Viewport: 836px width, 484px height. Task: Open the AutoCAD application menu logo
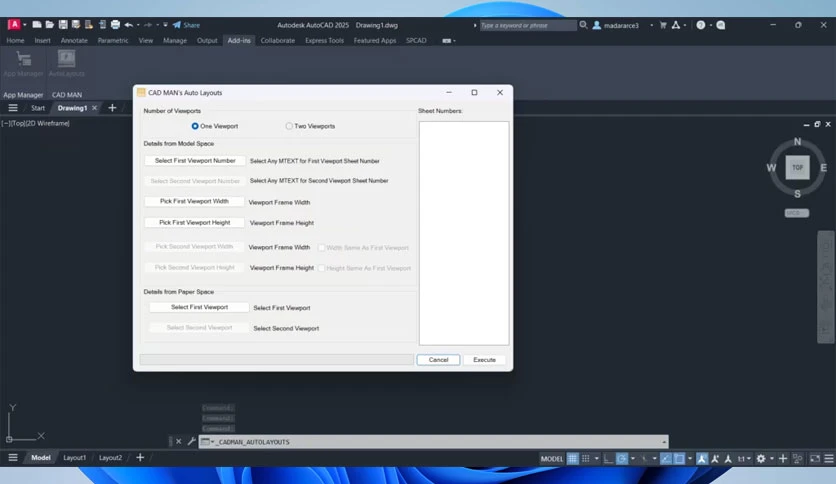14,25
